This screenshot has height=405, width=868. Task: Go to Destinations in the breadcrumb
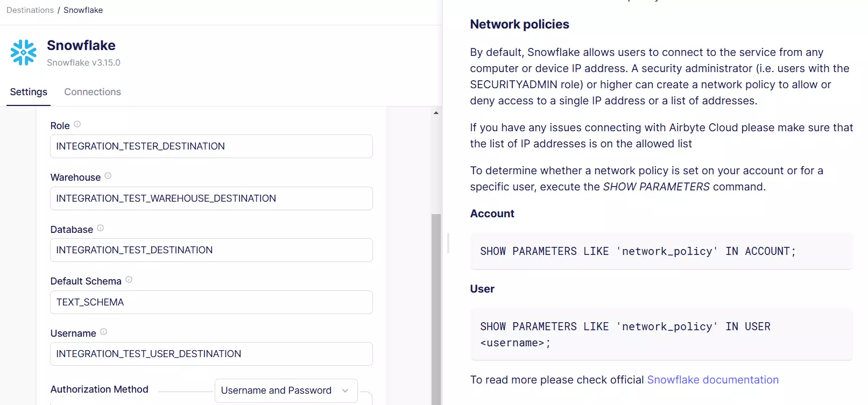click(x=30, y=10)
